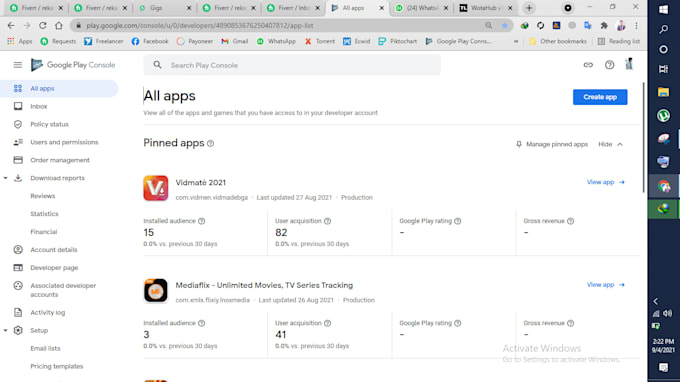Open Windows Start button
This screenshot has width=680, height=382.
pos(664,10)
